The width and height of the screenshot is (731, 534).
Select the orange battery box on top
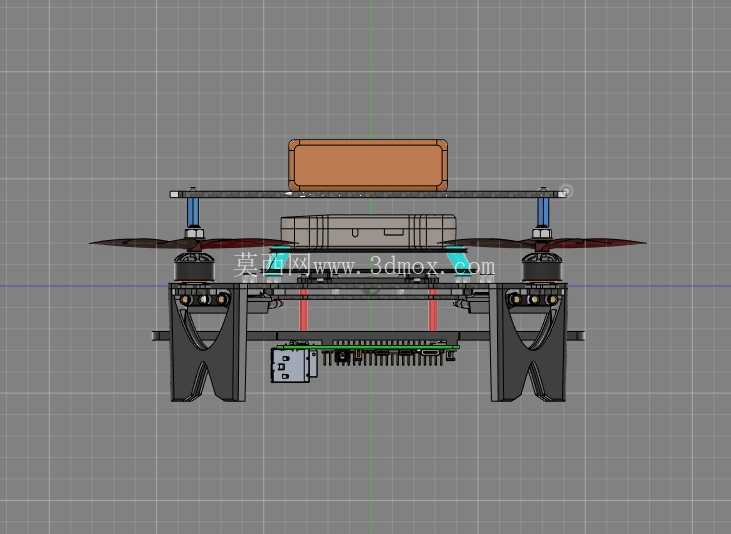tap(368, 165)
